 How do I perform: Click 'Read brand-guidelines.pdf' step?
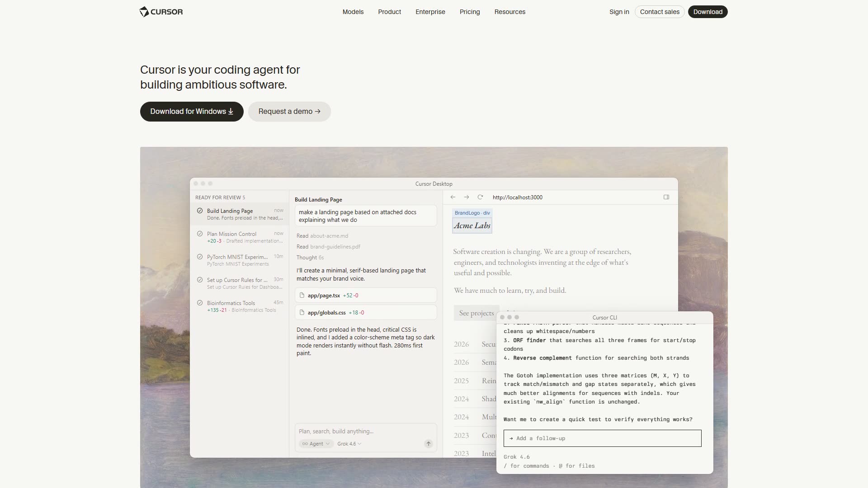[328, 247]
